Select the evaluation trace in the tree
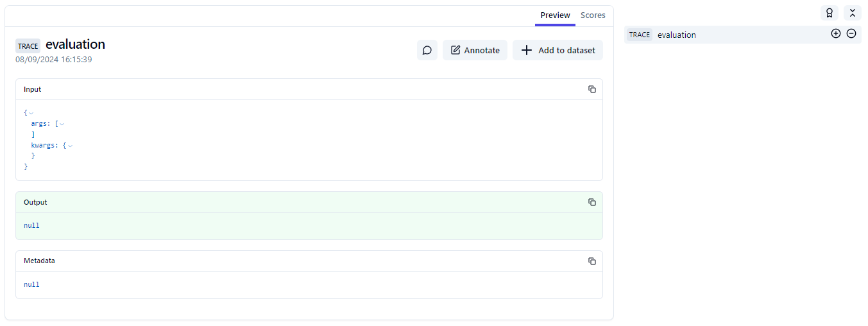868x326 pixels. click(676, 35)
